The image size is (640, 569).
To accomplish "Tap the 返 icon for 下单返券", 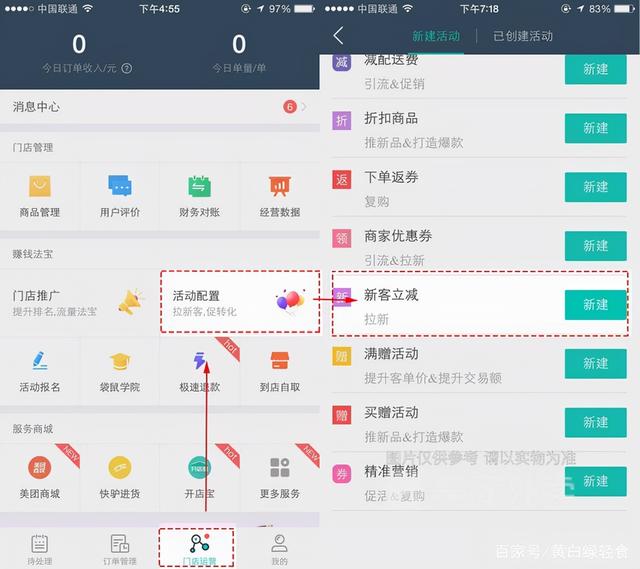I will 342,179.
